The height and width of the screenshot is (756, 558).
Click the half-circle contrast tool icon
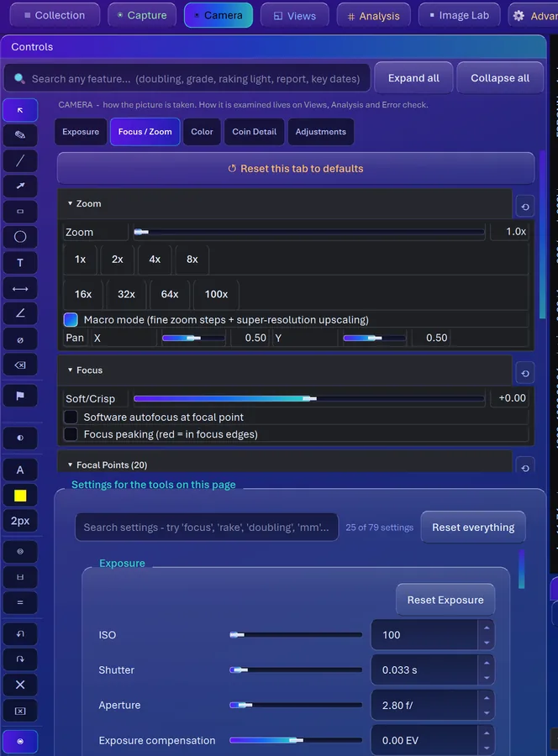tap(20, 438)
